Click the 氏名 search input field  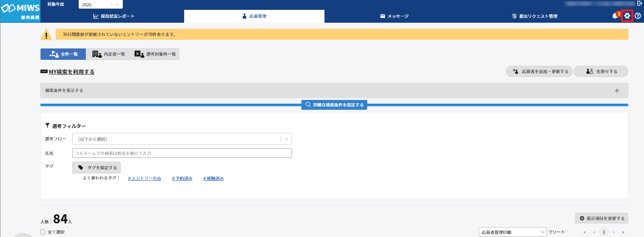(x=182, y=153)
